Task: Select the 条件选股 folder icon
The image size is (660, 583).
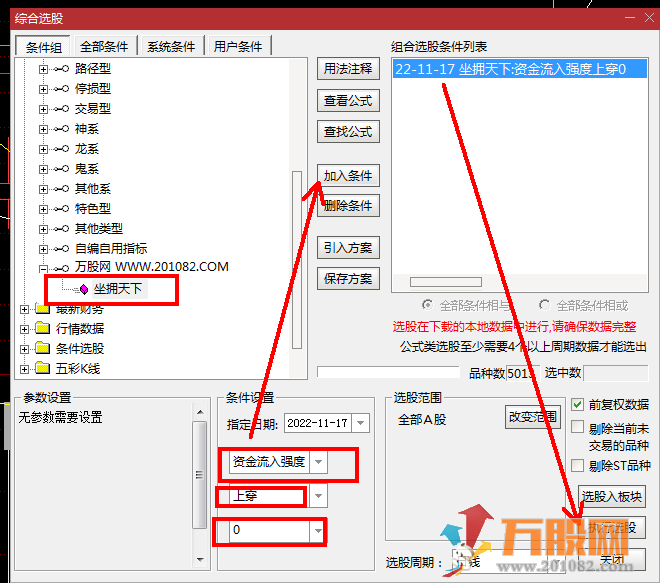Action: point(43,348)
